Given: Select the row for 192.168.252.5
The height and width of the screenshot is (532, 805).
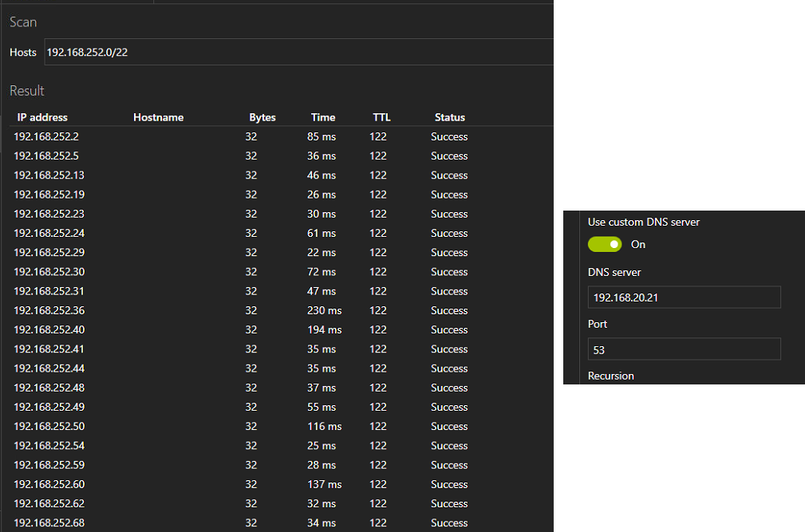Looking at the screenshot, I should point(281,156).
